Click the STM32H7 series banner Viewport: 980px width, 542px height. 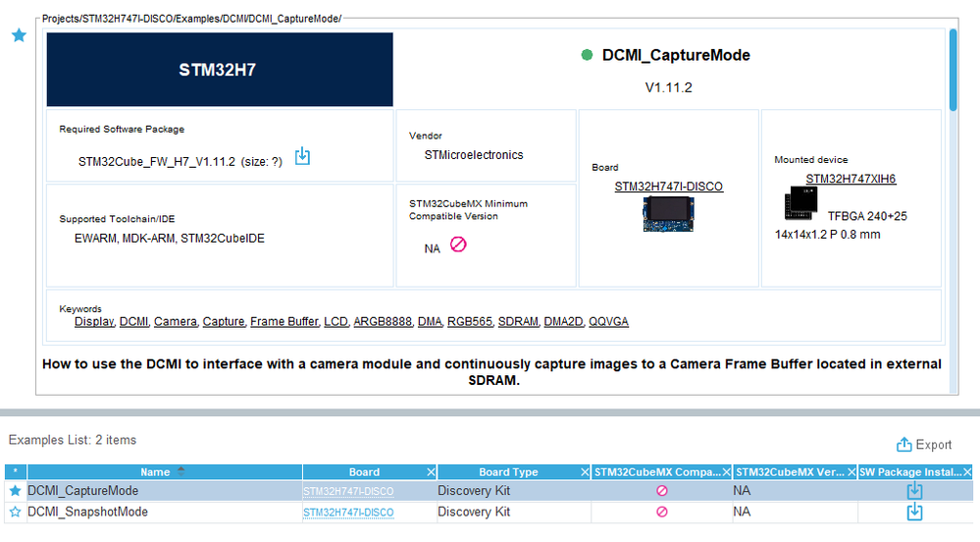(220, 70)
